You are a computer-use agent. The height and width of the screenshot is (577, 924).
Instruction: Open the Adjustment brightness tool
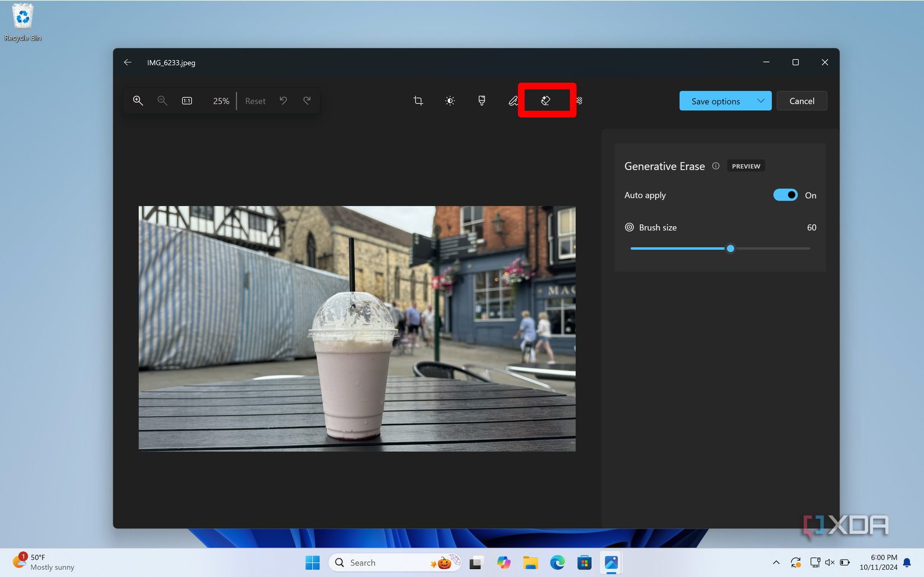450,101
